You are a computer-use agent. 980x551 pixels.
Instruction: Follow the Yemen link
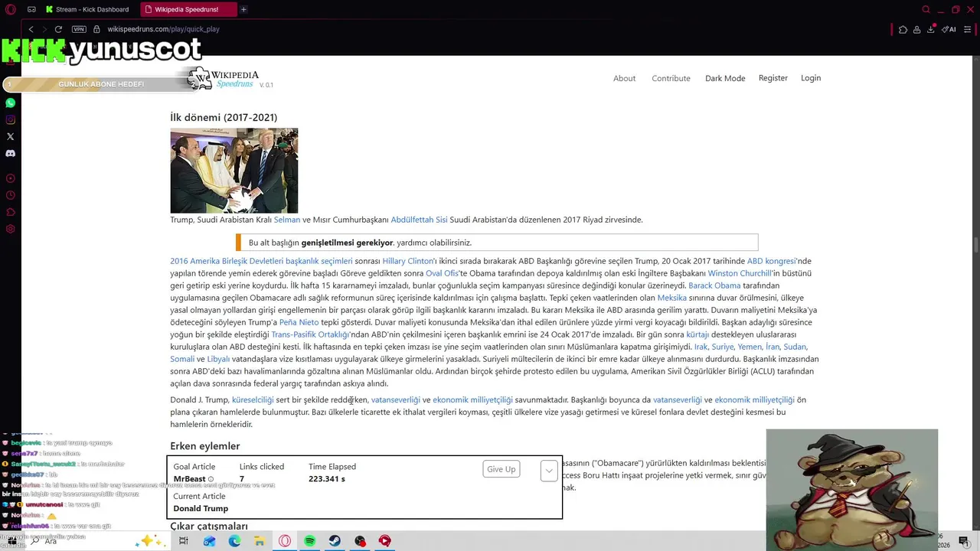pyautogui.click(x=750, y=347)
